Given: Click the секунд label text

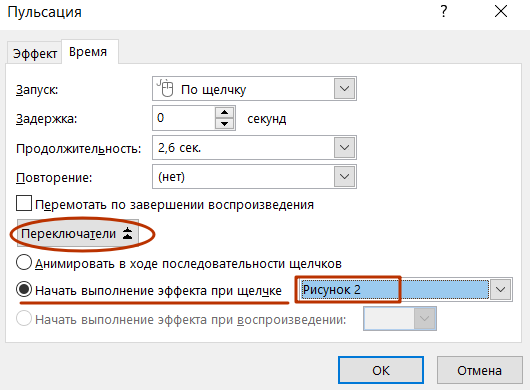Looking at the screenshot, I should [x=267, y=119].
